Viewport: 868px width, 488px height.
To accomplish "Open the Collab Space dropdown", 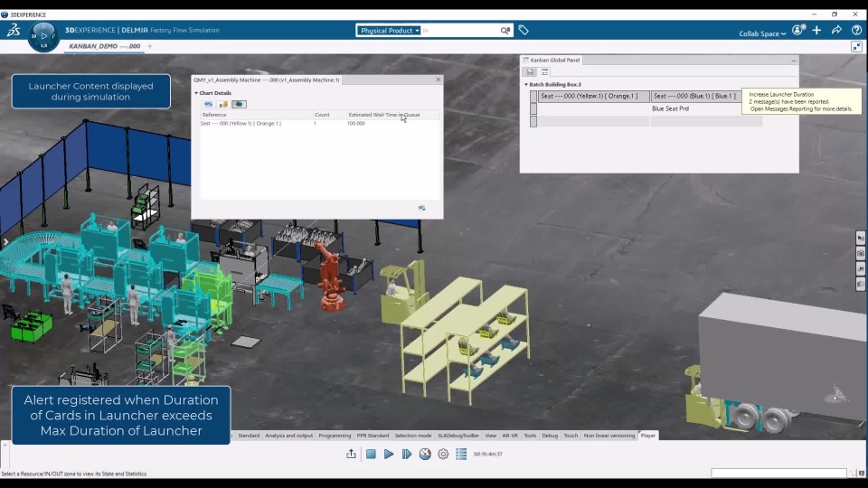I will (762, 33).
